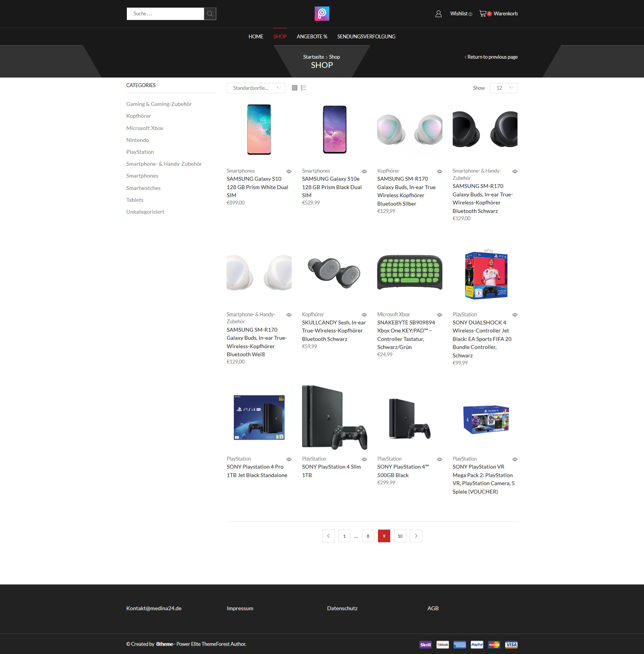
Task: Quick view eye for PlayStation VR Mega Pack
Action: pos(515,459)
